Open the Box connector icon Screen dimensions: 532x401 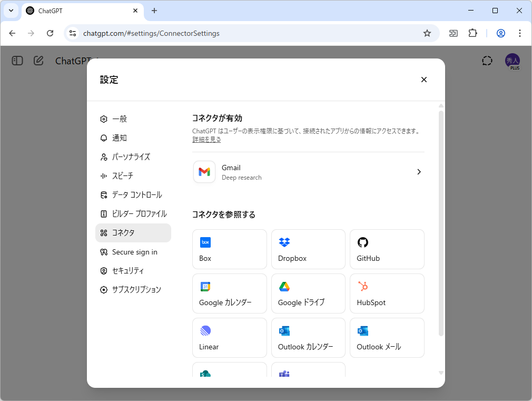point(205,242)
